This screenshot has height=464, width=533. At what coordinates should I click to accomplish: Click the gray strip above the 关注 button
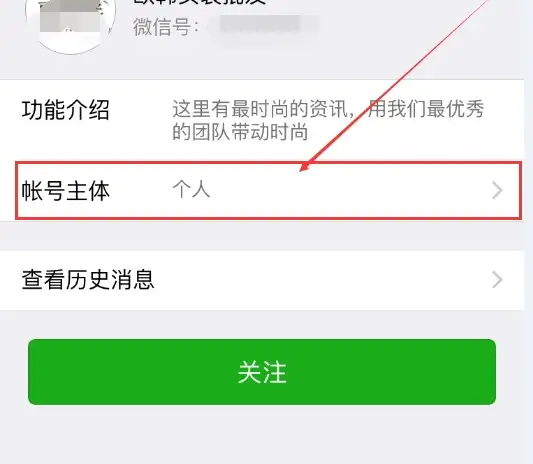(x=262, y=324)
